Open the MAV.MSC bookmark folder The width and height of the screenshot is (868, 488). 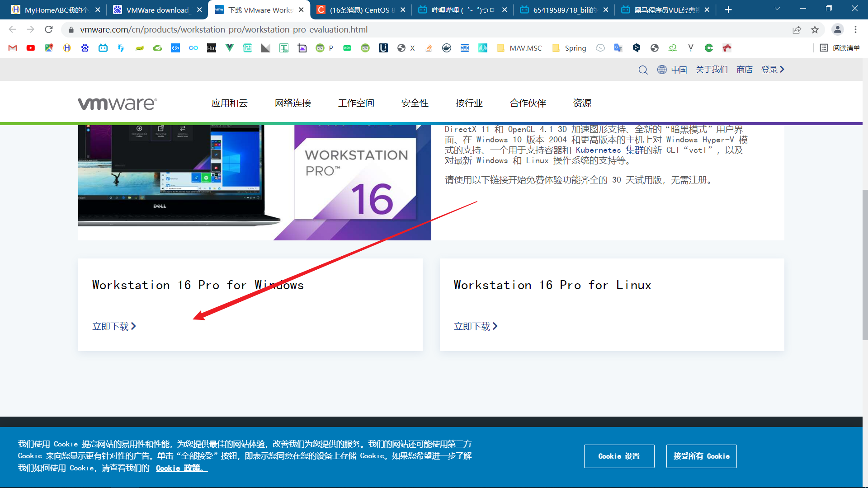point(519,48)
